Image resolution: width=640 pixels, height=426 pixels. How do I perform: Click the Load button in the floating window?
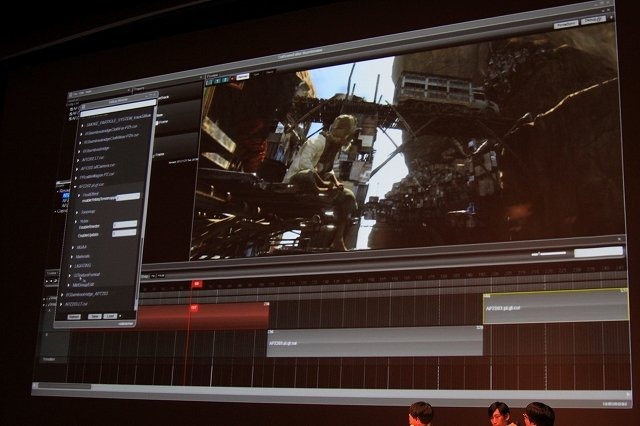click(x=111, y=316)
